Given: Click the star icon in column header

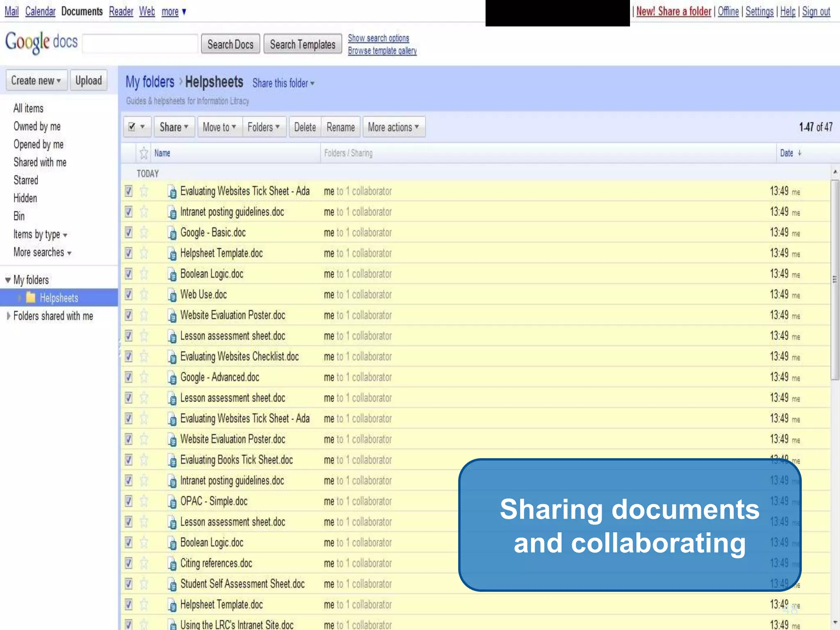Looking at the screenshot, I should coord(144,153).
